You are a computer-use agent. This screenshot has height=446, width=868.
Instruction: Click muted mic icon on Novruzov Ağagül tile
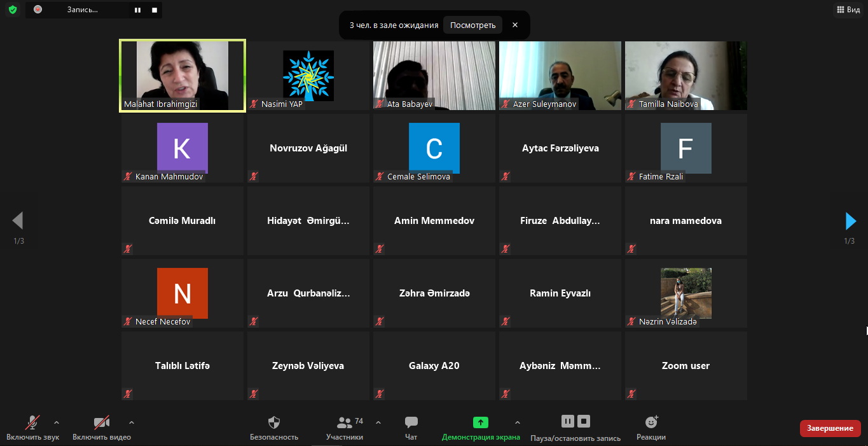click(254, 176)
